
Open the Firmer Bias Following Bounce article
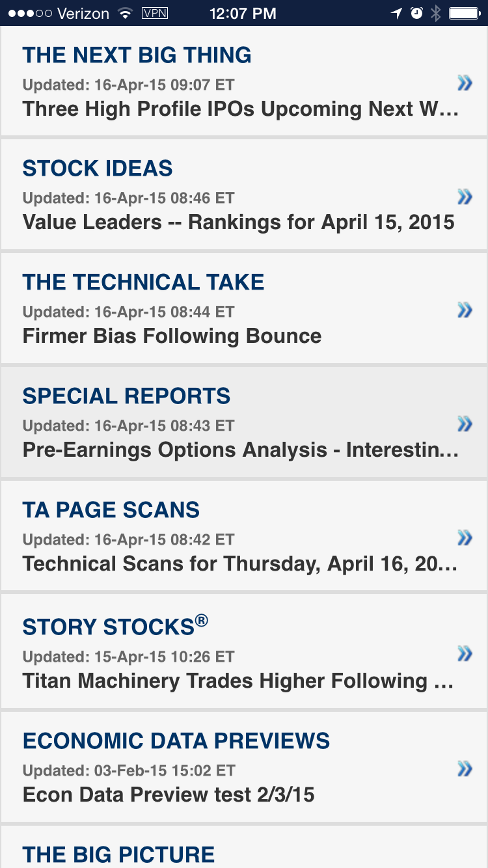click(172, 336)
